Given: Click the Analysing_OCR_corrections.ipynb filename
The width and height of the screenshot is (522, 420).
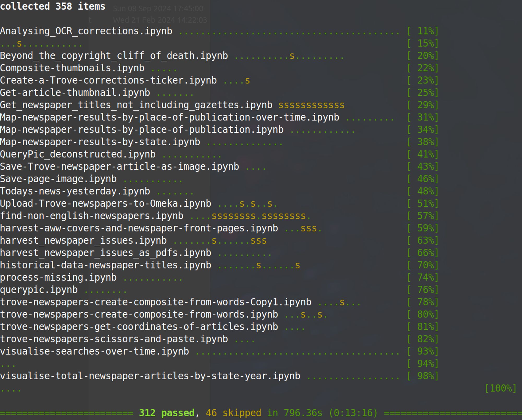Looking at the screenshot, I should (x=86, y=31).
